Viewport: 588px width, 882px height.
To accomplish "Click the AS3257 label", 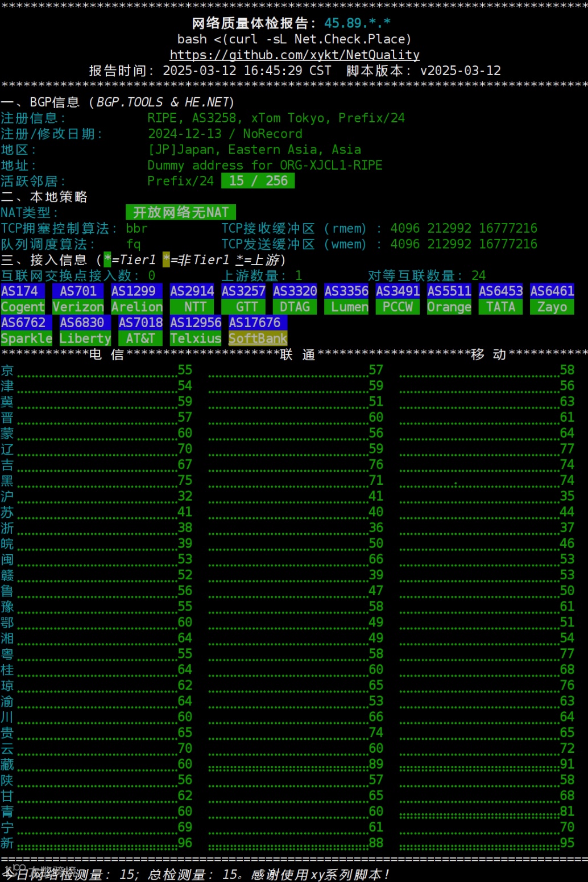I will pyautogui.click(x=243, y=291).
